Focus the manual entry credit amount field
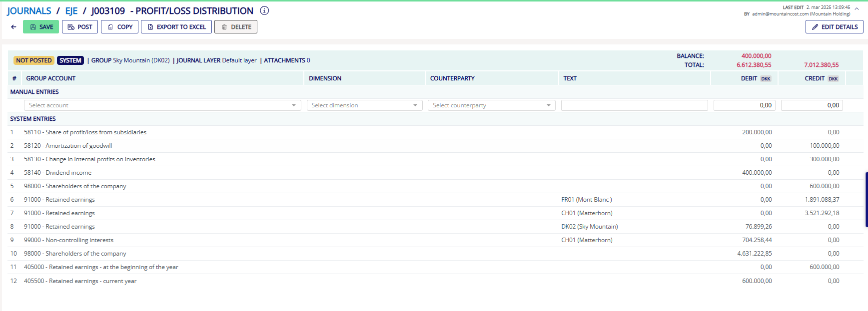The image size is (868, 311). pyautogui.click(x=812, y=105)
